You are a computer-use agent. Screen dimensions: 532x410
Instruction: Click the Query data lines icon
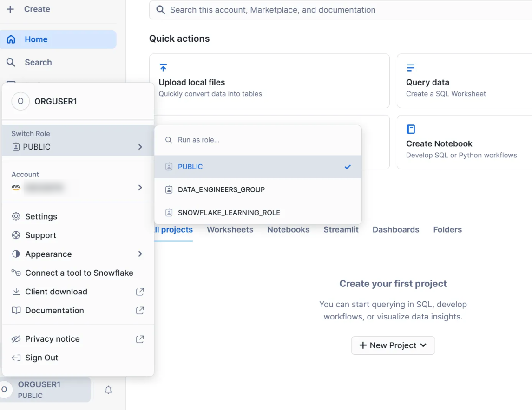(x=411, y=68)
